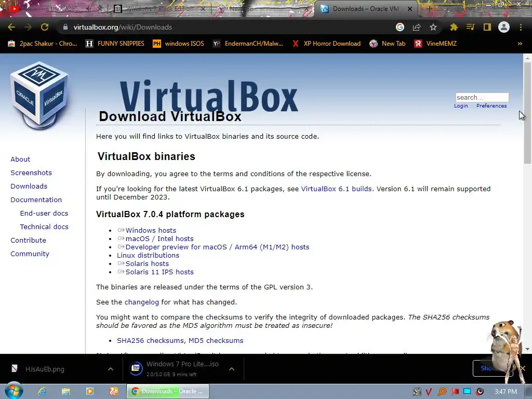Screen dimensions: 532x399
Task: Open the Preferences link
Action: click(491, 106)
